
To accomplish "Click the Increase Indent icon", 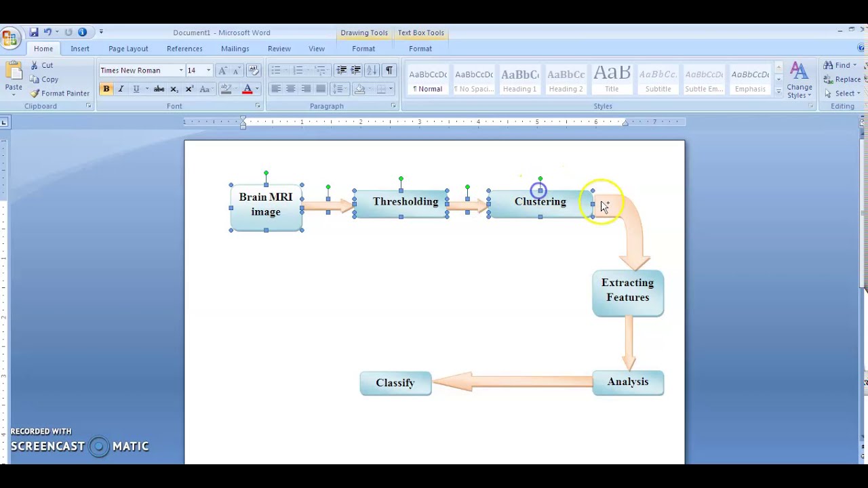I will 356,70.
